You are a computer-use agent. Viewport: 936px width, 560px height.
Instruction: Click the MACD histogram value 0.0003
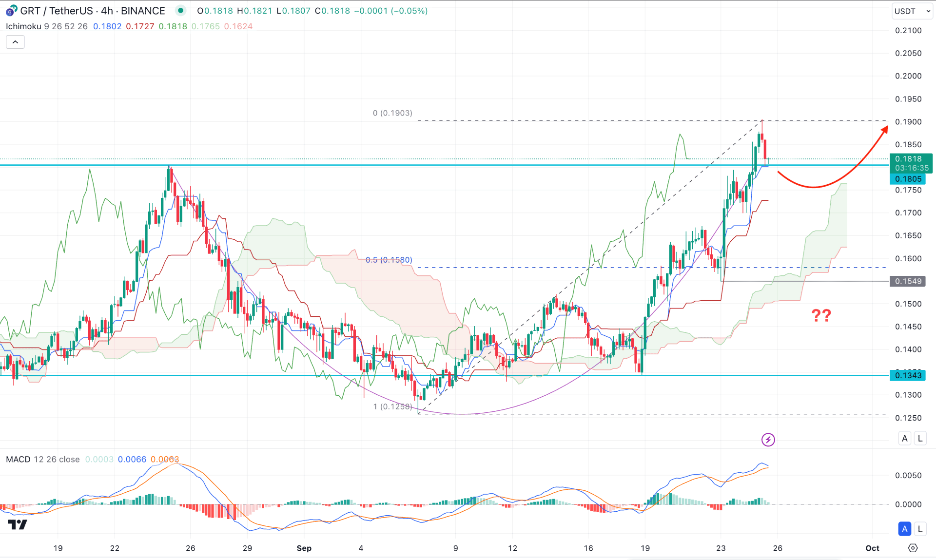99,459
